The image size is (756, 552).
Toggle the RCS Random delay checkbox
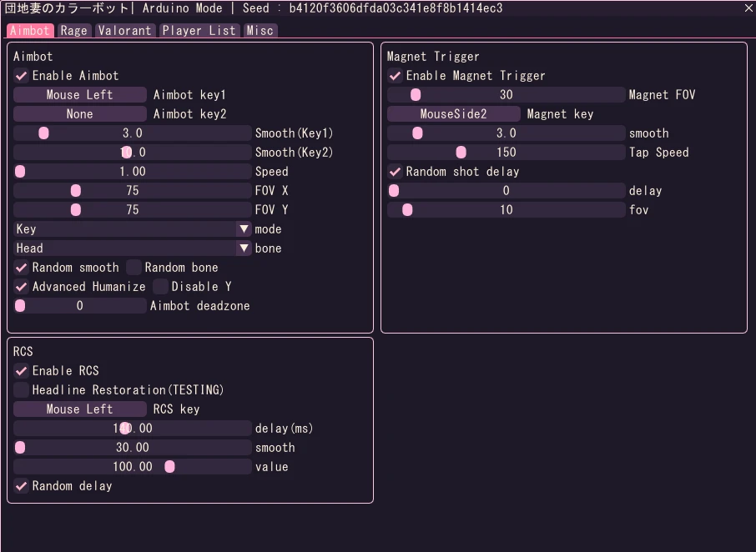click(x=21, y=486)
